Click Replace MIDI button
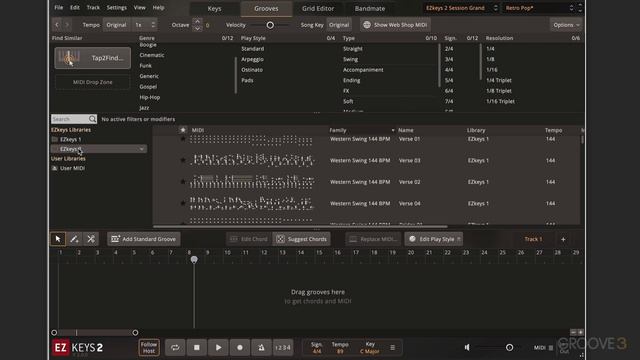 373,239
